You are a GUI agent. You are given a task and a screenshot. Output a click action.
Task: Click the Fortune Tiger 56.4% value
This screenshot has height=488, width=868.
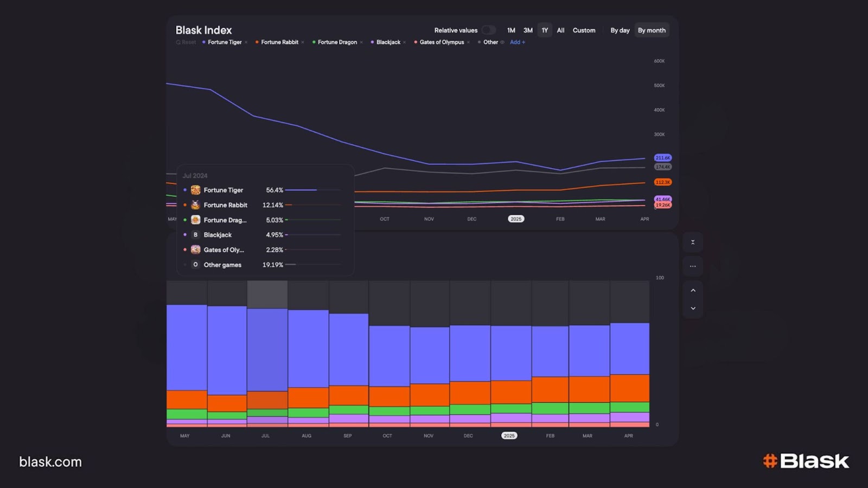click(275, 190)
